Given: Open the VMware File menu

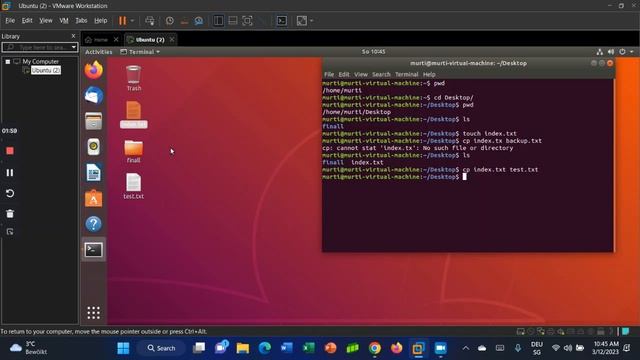Looking at the screenshot, I should click(10, 20).
